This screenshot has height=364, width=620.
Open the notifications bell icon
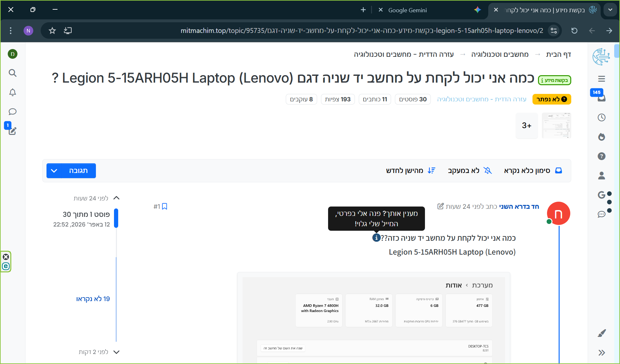pos(13,92)
